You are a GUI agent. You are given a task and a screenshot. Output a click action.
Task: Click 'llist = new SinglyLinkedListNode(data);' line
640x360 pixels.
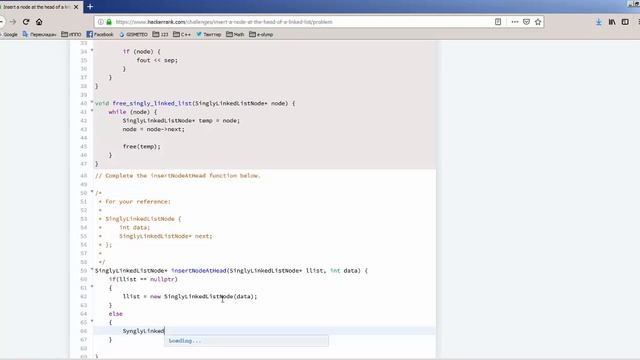(x=190, y=297)
